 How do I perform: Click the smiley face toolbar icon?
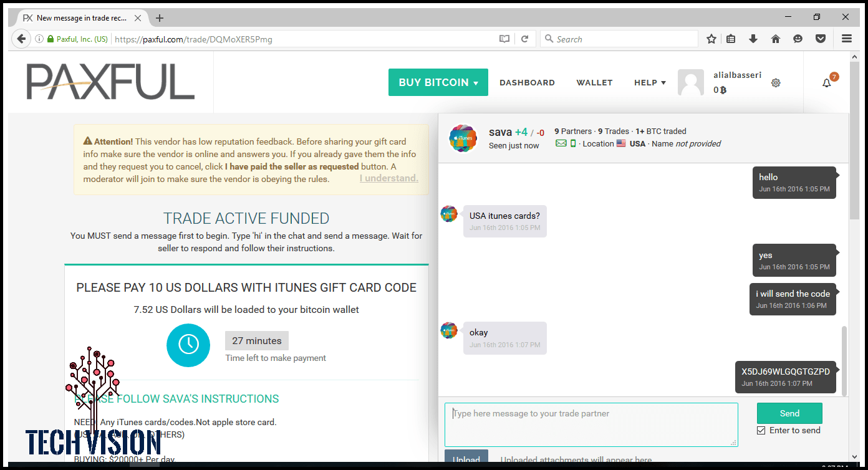(798, 39)
